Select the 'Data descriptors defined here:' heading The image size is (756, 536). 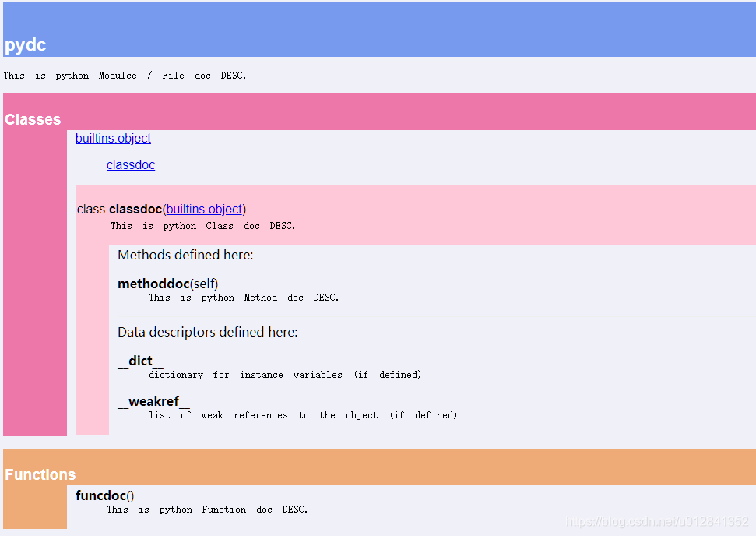(199, 332)
